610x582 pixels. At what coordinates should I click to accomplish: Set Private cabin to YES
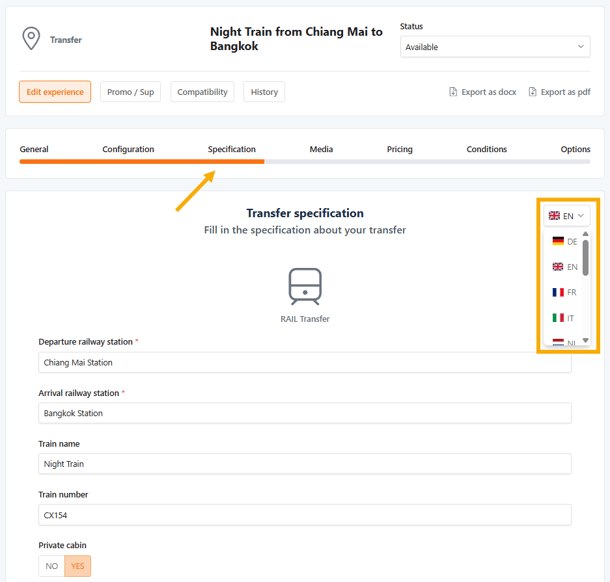tap(77, 566)
